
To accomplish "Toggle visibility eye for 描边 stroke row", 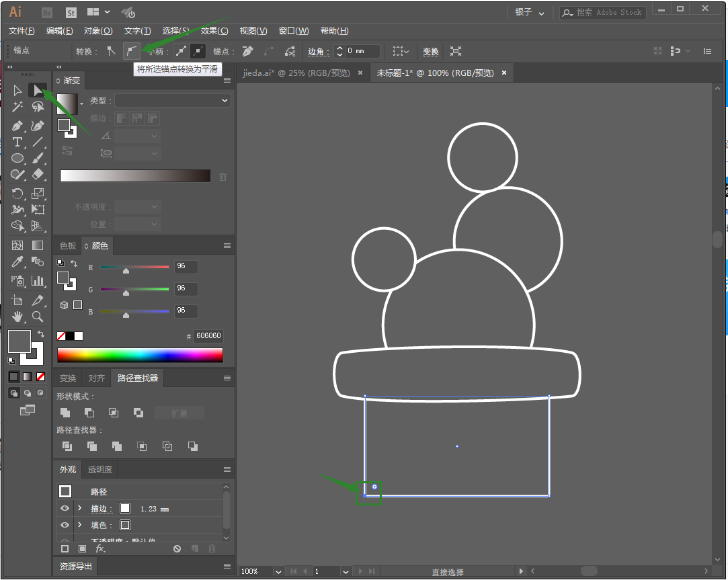I will click(65, 509).
